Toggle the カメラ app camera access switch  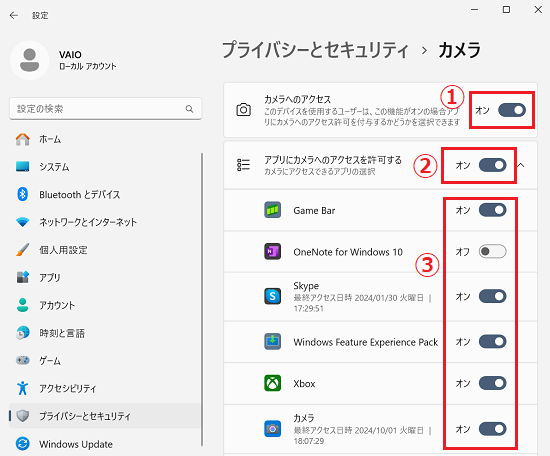[x=492, y=428]
